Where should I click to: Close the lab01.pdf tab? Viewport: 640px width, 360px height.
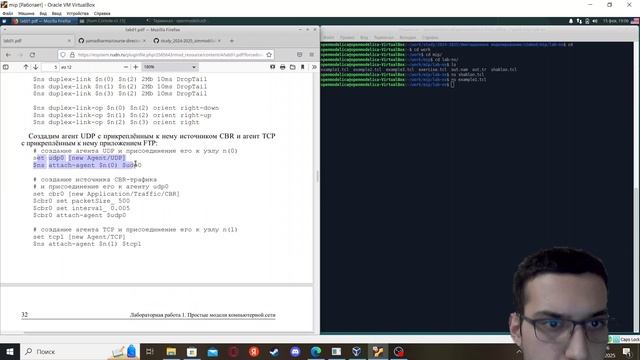coord(69,41)
